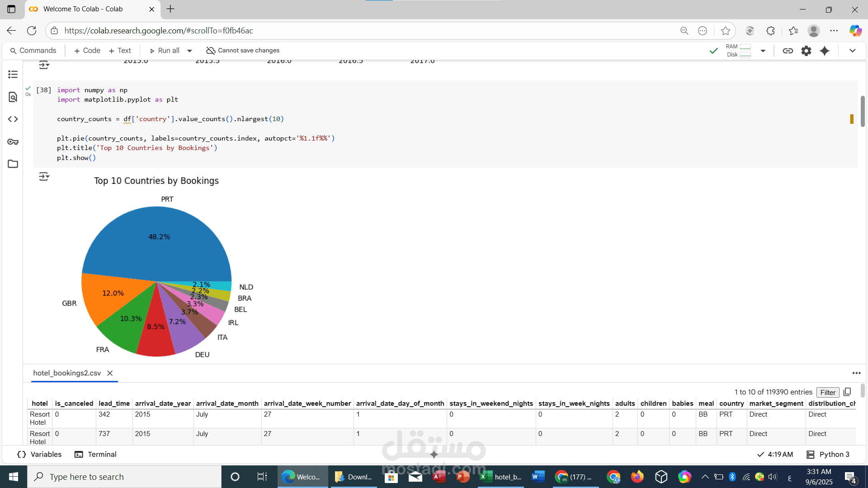Open the Terminal panel tab

pyautogui.click(x=95, y=454)
